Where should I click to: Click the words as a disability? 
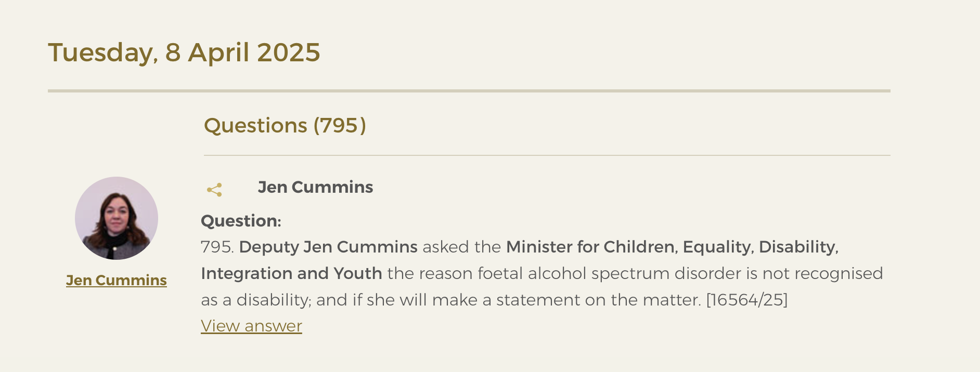pos(255,300)
